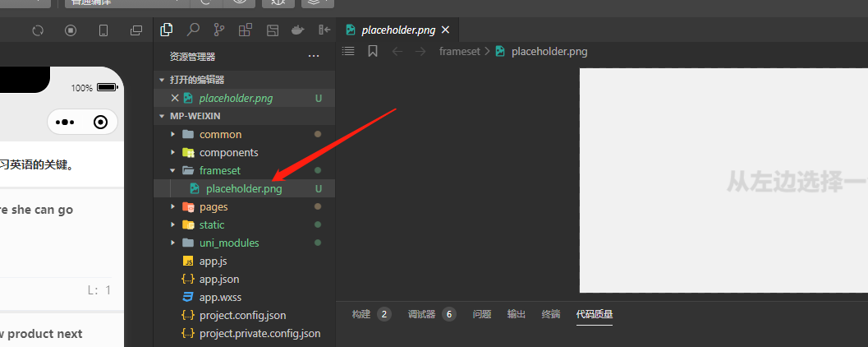Open the Explorer files icon in activity bar
Screen dimensions: 868x347
coord(166,30)
